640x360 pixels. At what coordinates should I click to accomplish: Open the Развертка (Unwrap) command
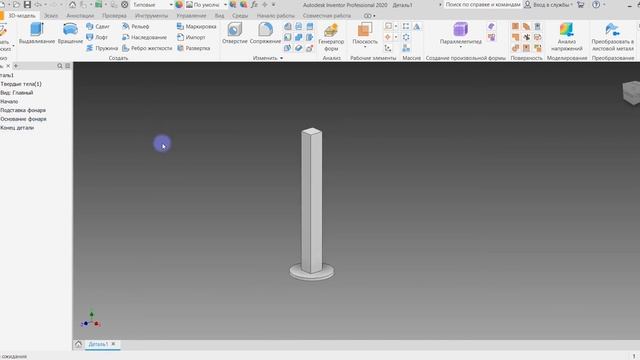click(x=193, y=48)
